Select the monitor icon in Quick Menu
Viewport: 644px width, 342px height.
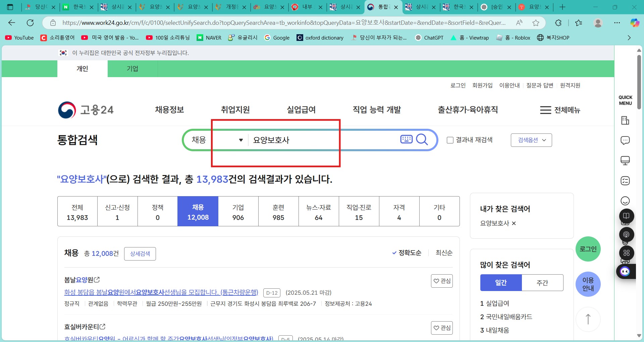click(625, 161)
